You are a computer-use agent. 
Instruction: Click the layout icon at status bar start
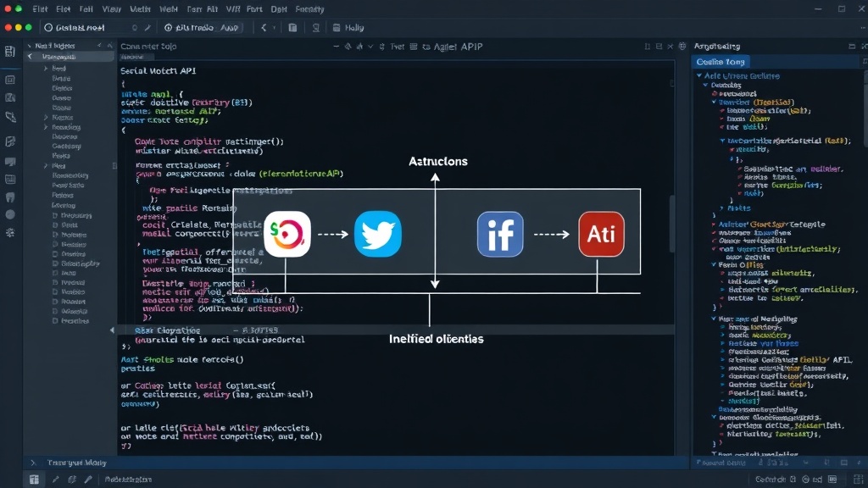34,480
